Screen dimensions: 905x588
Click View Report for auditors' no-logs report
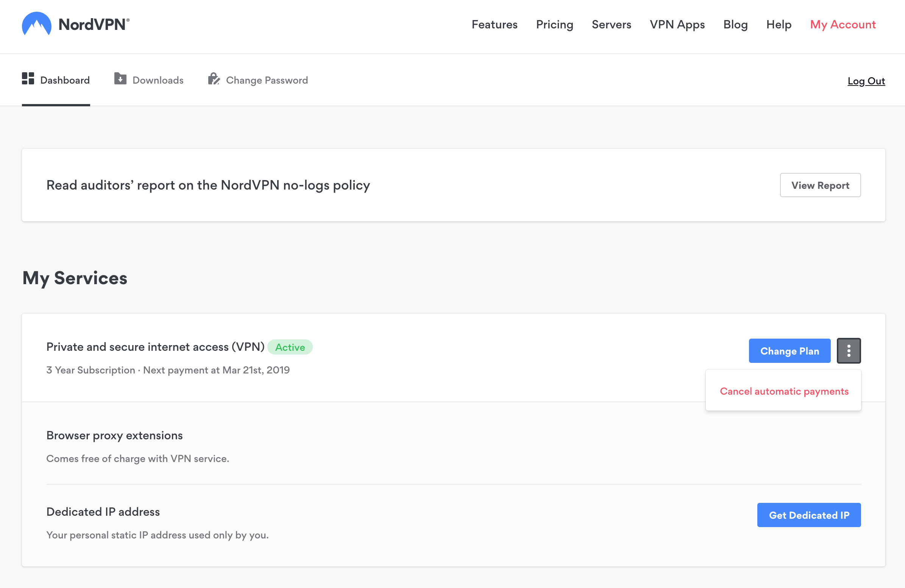click(x=820, y=185)
